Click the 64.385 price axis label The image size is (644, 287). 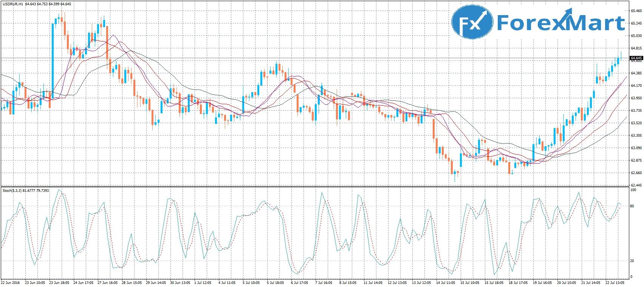point(636,73)
